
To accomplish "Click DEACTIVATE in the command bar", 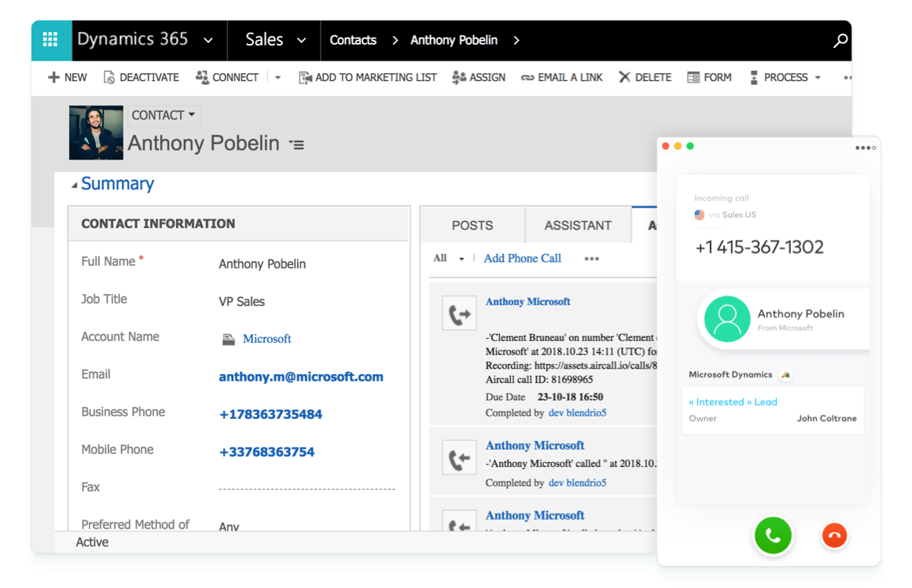I will [142, 77].
